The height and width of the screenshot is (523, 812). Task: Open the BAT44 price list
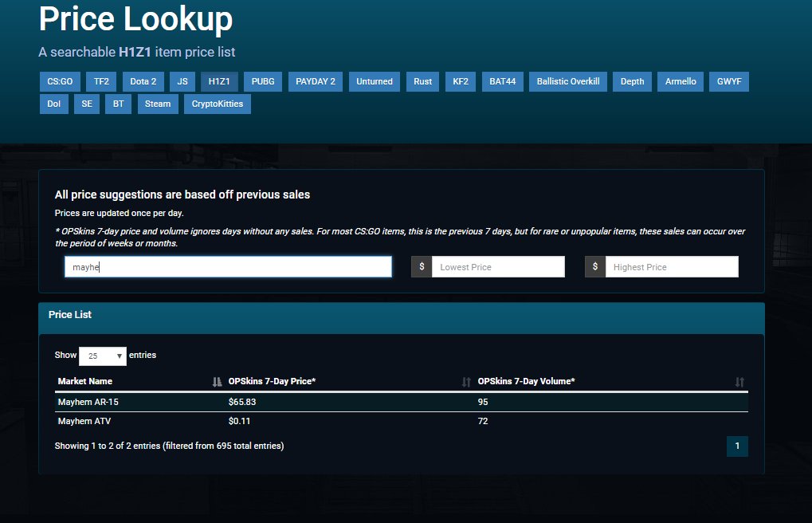click(502, 81)
